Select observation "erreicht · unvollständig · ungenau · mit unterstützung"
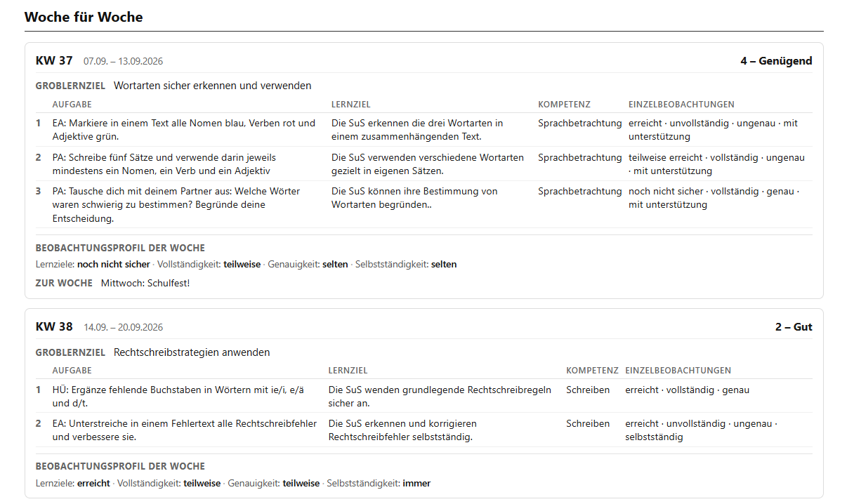Viewport: 854px width, 504px height. (x=713, y=130)
